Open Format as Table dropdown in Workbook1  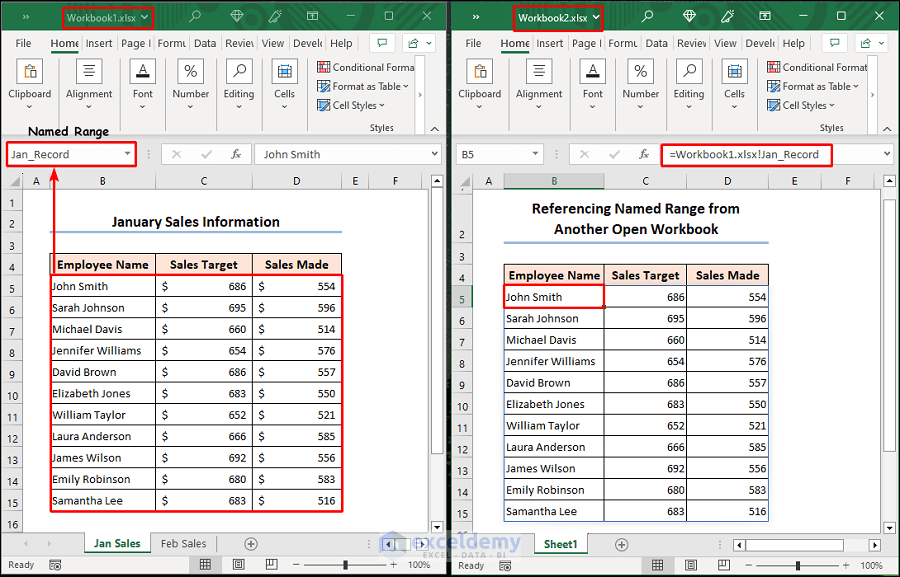tap(366, 87)
